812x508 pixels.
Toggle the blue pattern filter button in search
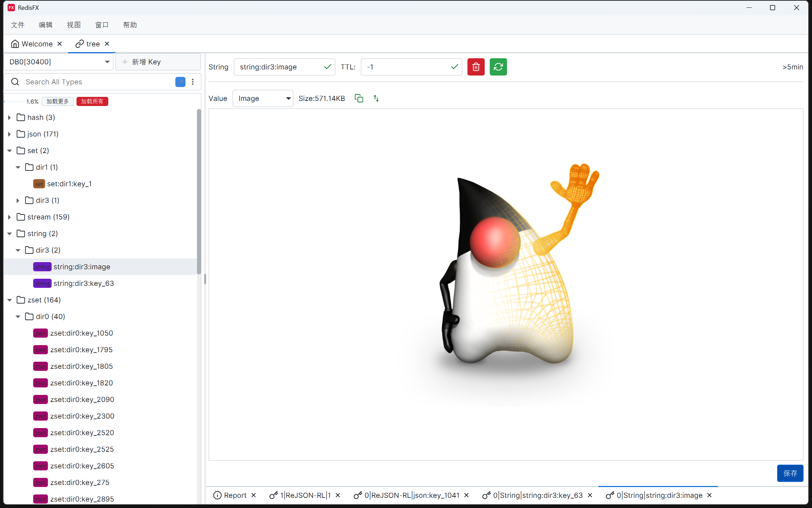pyautogui.click(x=180, y=82)
